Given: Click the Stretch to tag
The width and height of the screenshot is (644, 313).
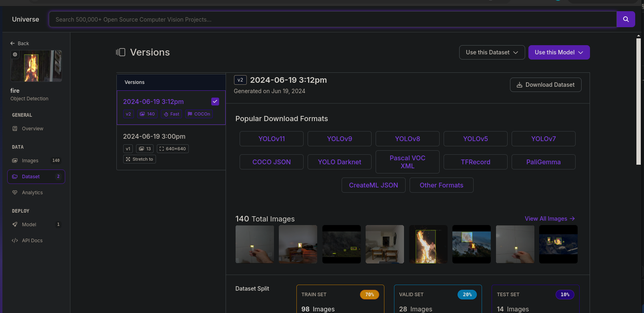Looking at the screenshot, I should pyautogui.click(x=139, y=159).
